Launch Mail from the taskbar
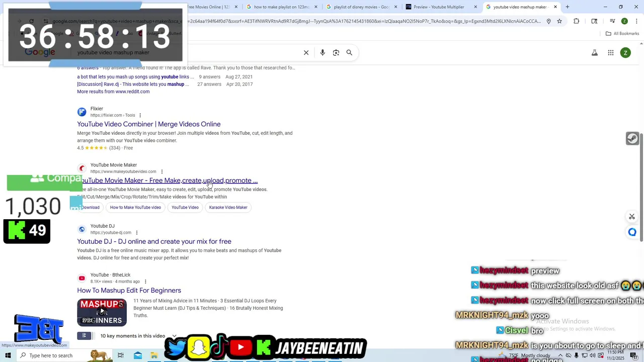The height and width of the screenshot is (362, 644). pos(138,355)
